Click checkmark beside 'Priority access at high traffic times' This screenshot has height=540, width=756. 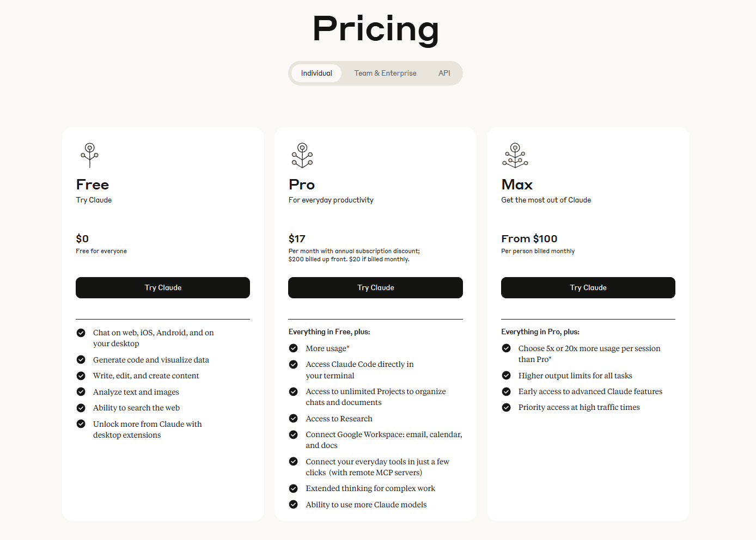507,407
